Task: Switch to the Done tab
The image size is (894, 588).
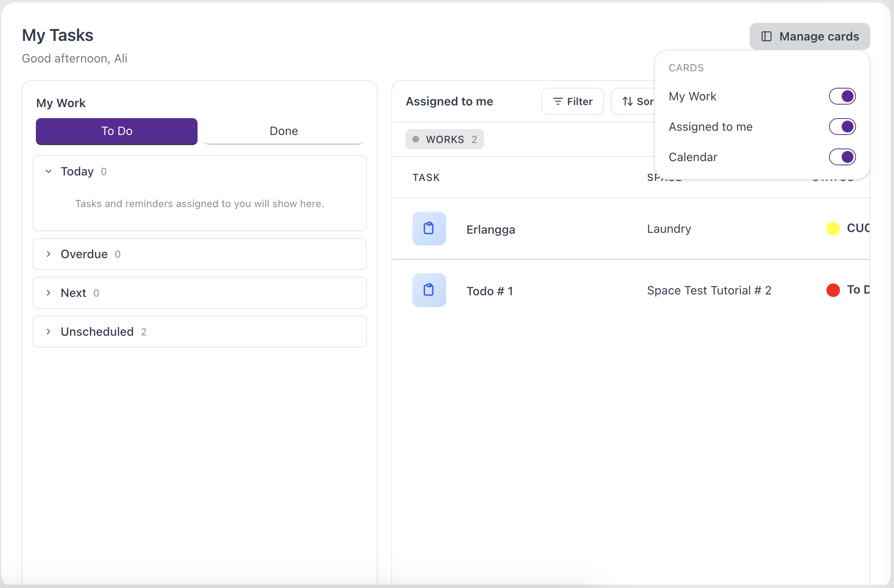Action: coord(284,131)
